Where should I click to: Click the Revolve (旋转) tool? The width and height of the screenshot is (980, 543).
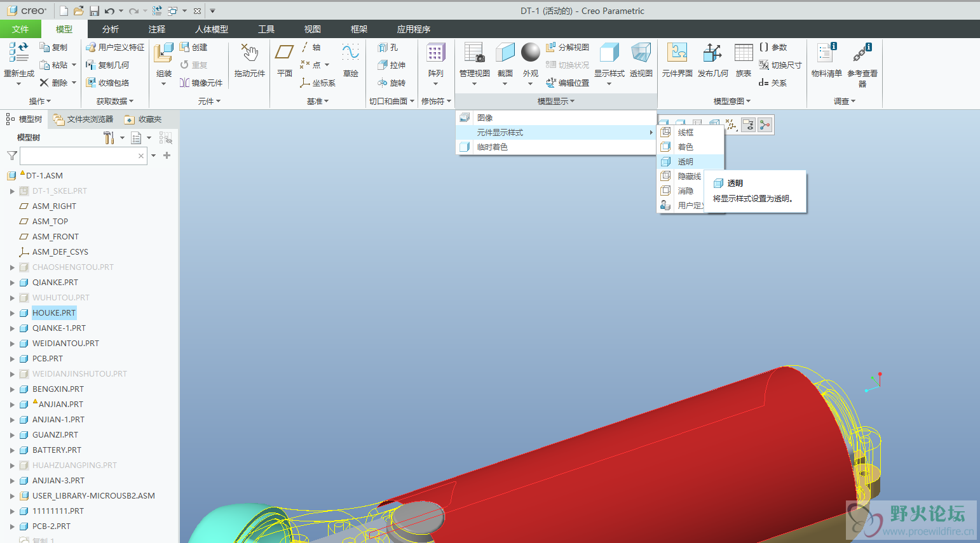pos(391,83)
